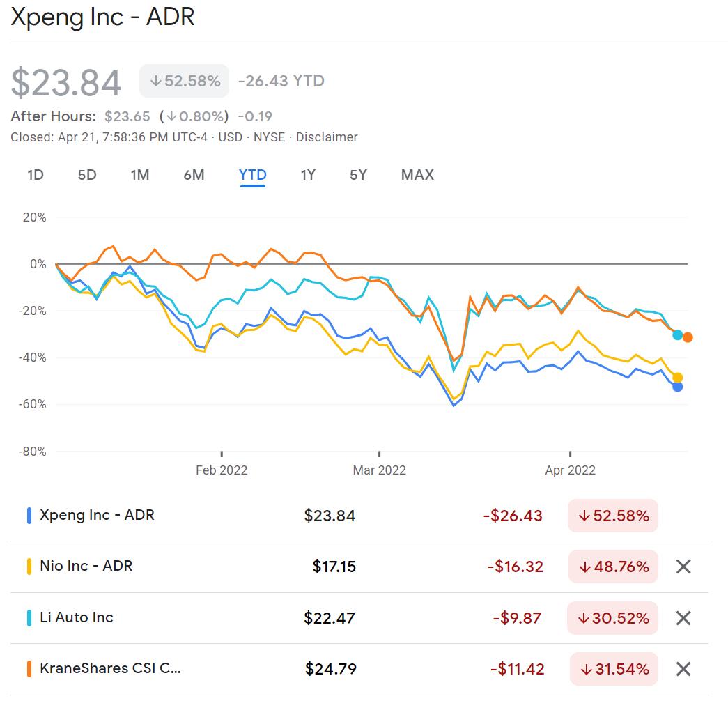Select the 5D range
This screenshot has width=728, height=701.
[86, 175]
